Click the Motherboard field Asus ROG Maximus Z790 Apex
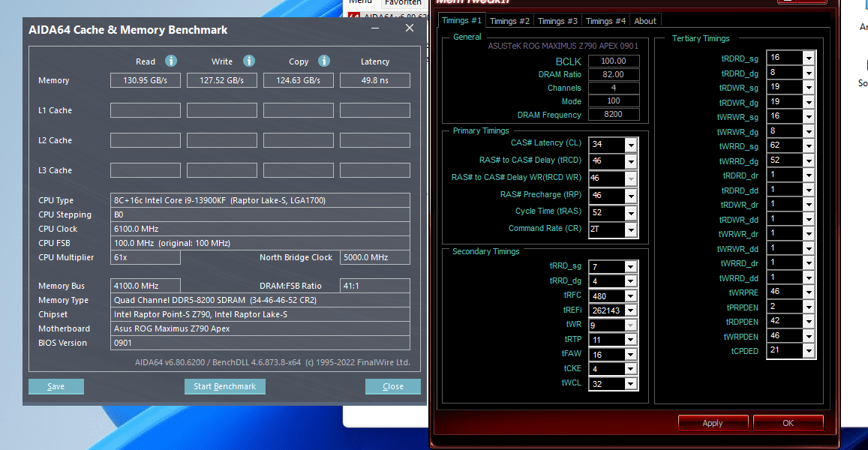 pyautogui.click(x=260, y=328)
